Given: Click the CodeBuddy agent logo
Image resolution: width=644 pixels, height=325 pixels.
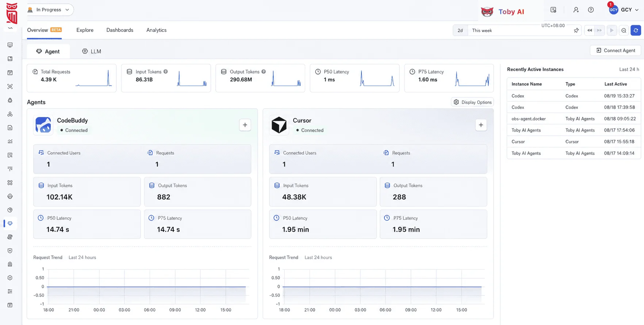Looking at the screenshot, I should pos(43,125).
